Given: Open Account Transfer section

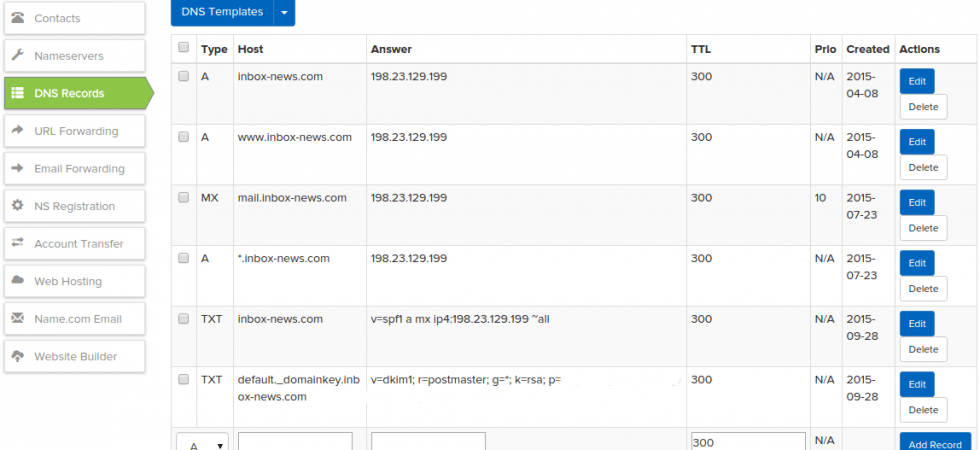Looking at the screenshot, I should point(74,243).
